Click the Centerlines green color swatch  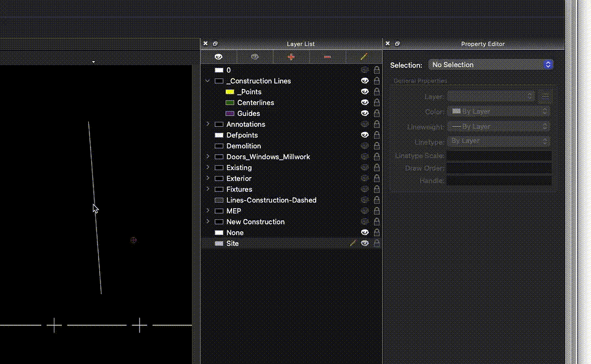(x=230, y=103)
